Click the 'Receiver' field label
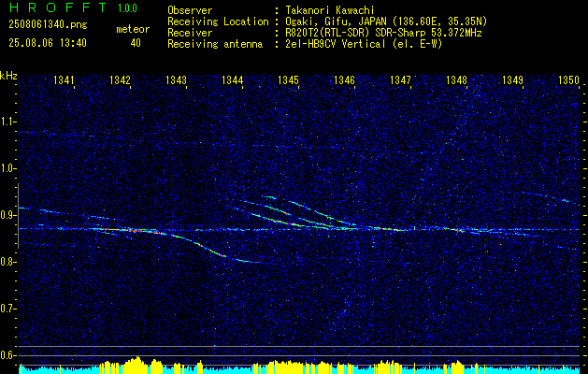Viewport: 588px width, 374px height. 190,33
